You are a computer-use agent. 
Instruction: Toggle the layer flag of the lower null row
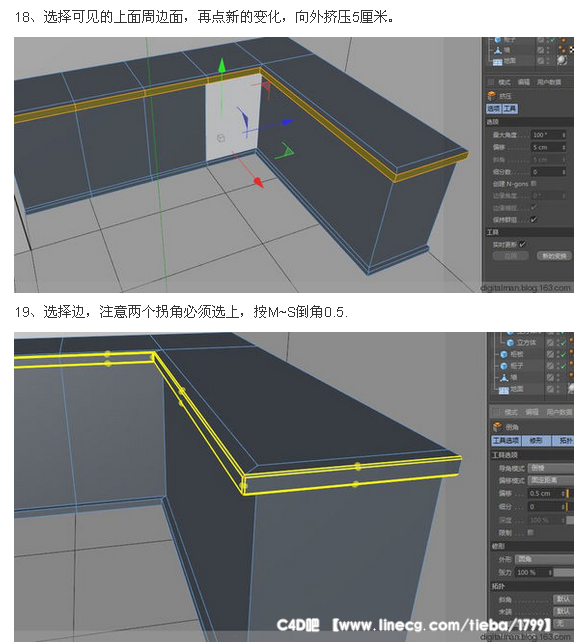pos(550,378)
